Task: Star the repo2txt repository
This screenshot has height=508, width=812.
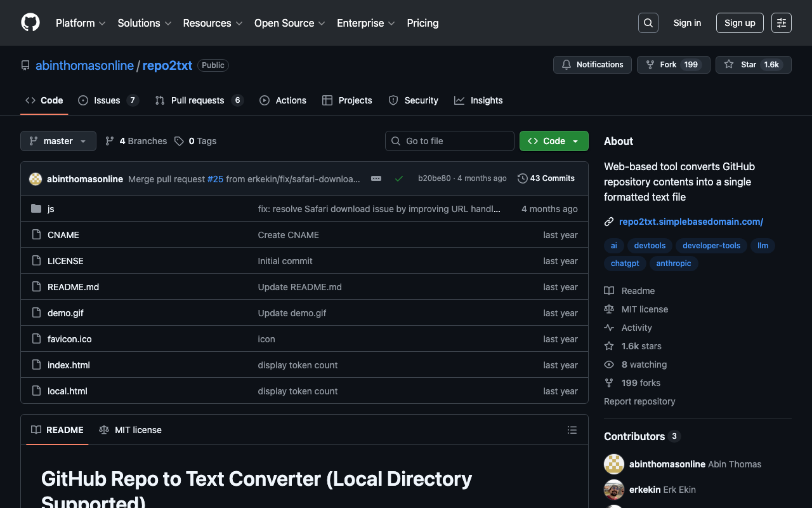Action: [753, 65]
